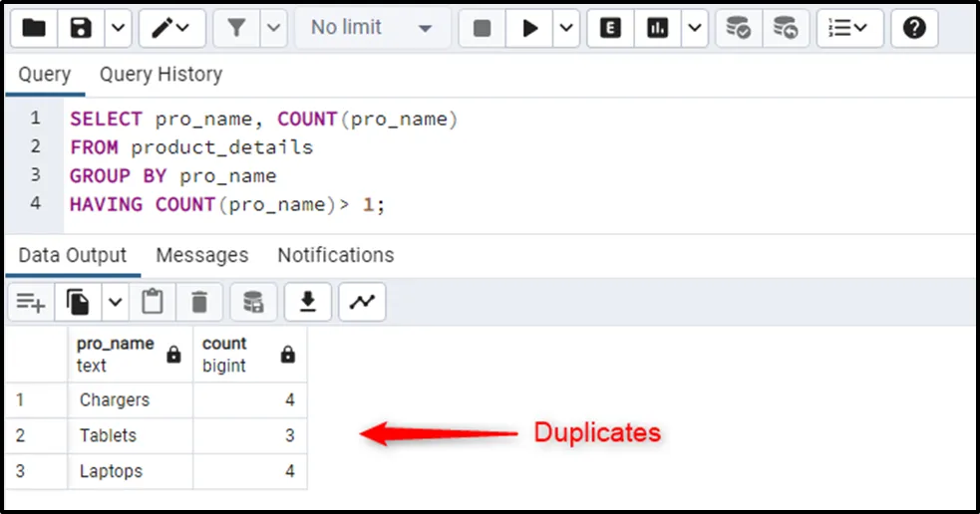Screen dimensions: 980x514
Task: Save the query with the floppy disk icon
Action: [x=81, y=29]
